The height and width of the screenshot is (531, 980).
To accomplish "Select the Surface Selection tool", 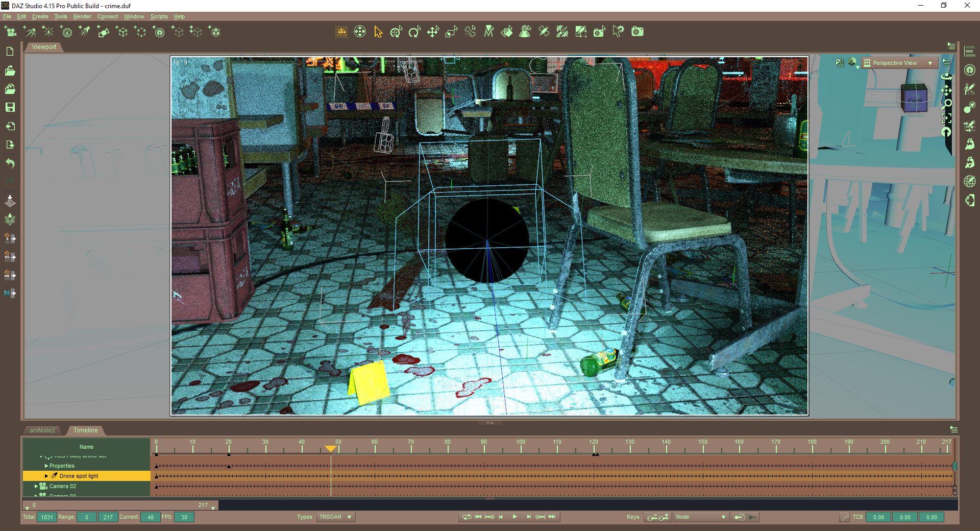I will click(x=507, y=32).
